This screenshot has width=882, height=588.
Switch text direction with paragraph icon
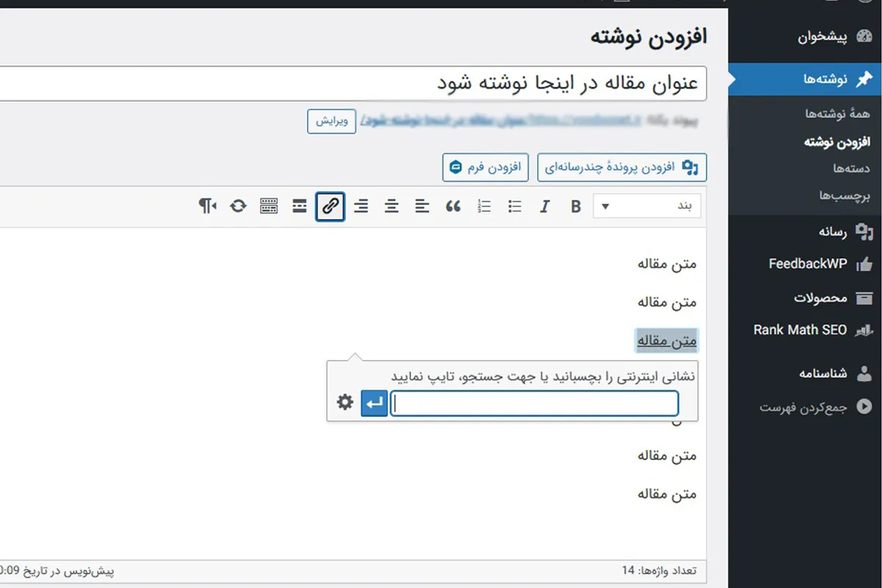coord(207,207)
